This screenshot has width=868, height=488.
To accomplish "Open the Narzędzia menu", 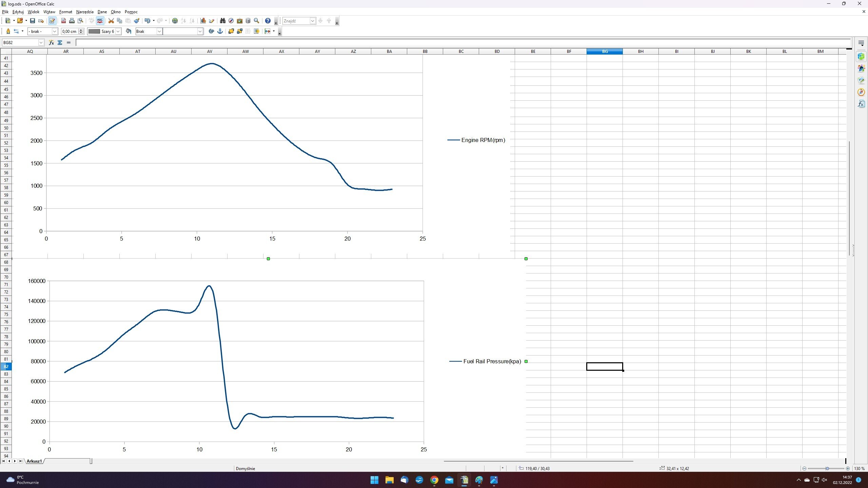I will (85, 12).
